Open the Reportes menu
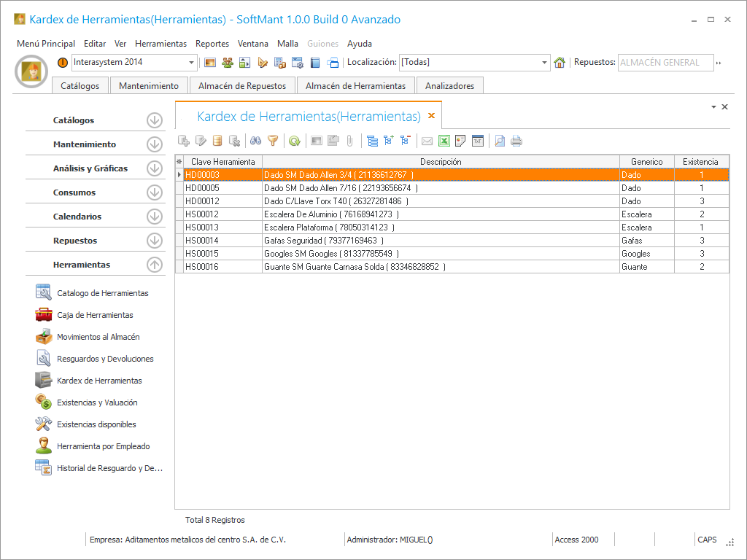747x560 pixels. pos(212,44)
